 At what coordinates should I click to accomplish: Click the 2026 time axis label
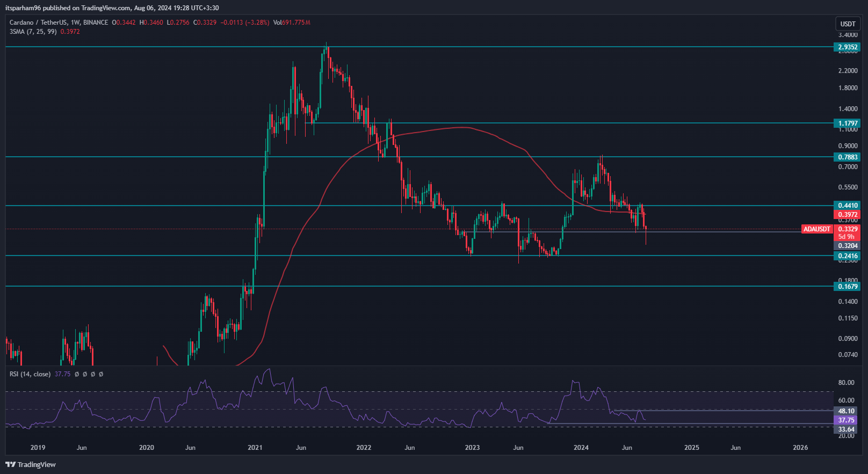(800, 448)
